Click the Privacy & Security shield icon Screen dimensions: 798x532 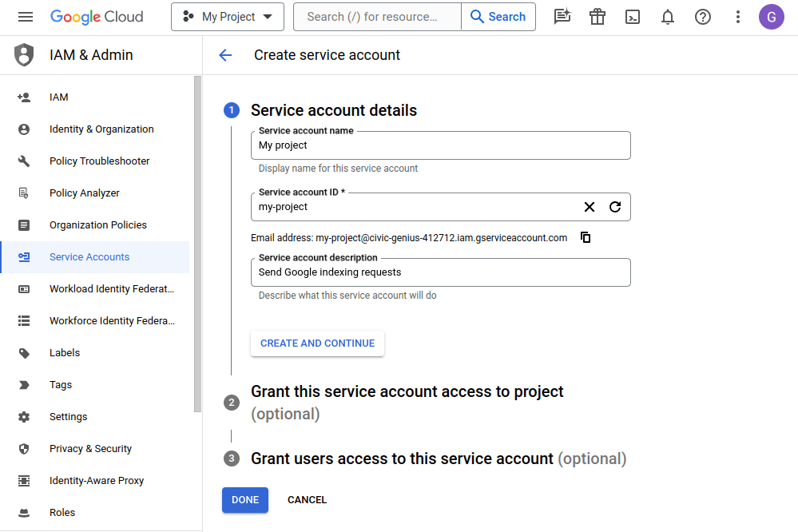24,449
